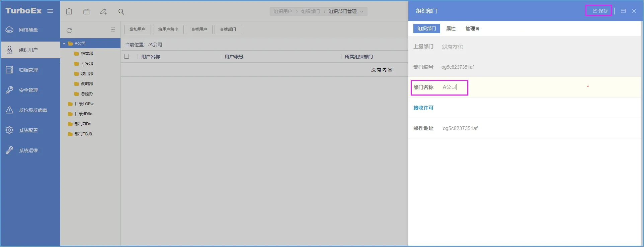Select 总经办 department folder
The width and height of the screenshot is (644, 247).
pyautogui.click(x=87, y=94)
